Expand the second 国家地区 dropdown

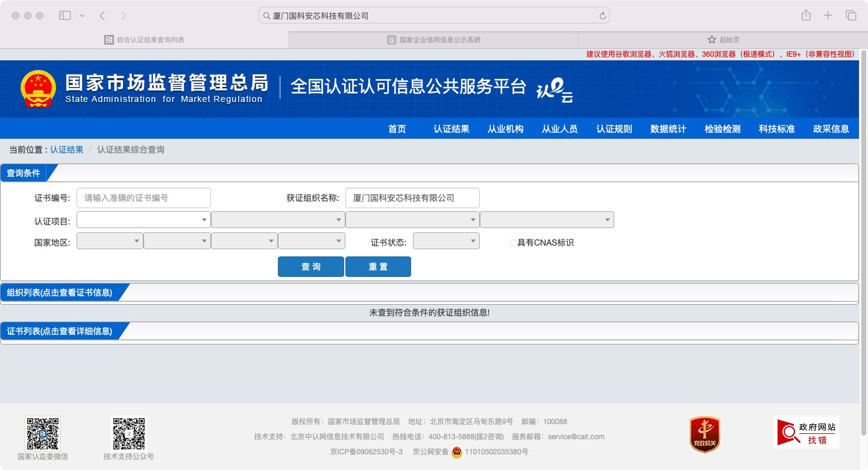click(177, 241)
